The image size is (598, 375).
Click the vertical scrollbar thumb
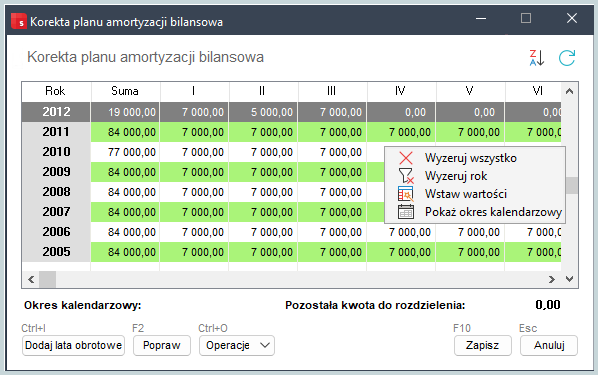571,185
